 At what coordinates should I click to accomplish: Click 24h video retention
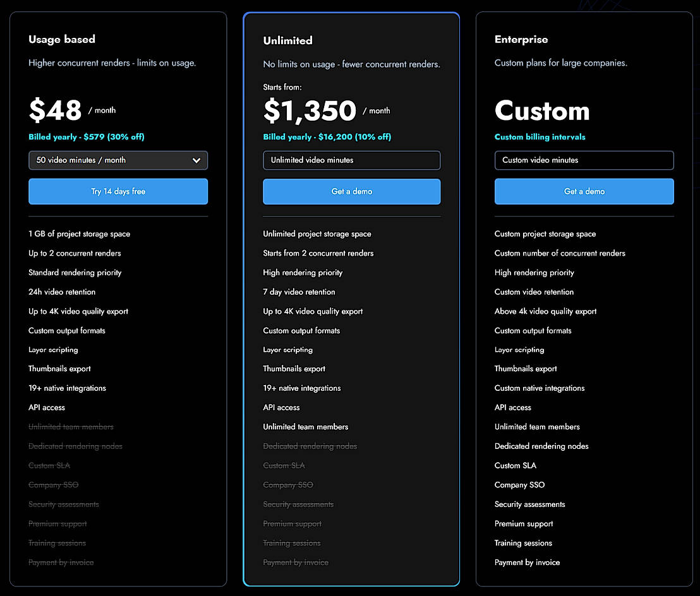(62, 292)
